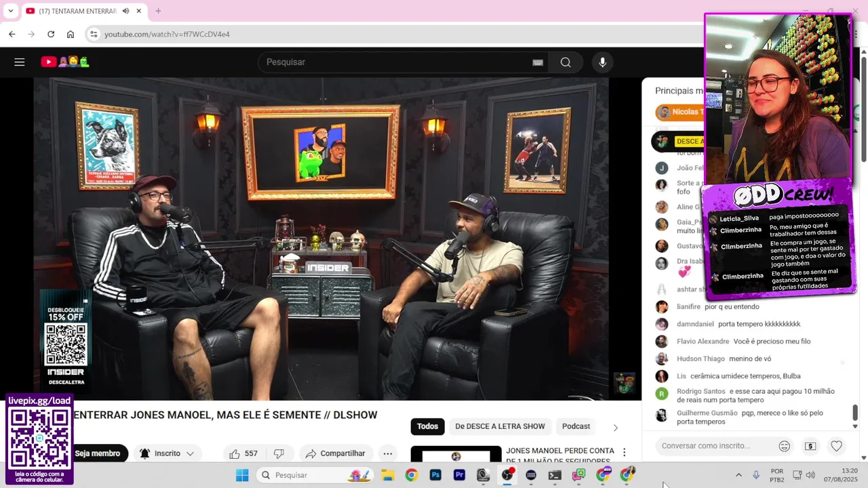
Task: Launch Photoshop from taskbar
Action: [435, 475]
